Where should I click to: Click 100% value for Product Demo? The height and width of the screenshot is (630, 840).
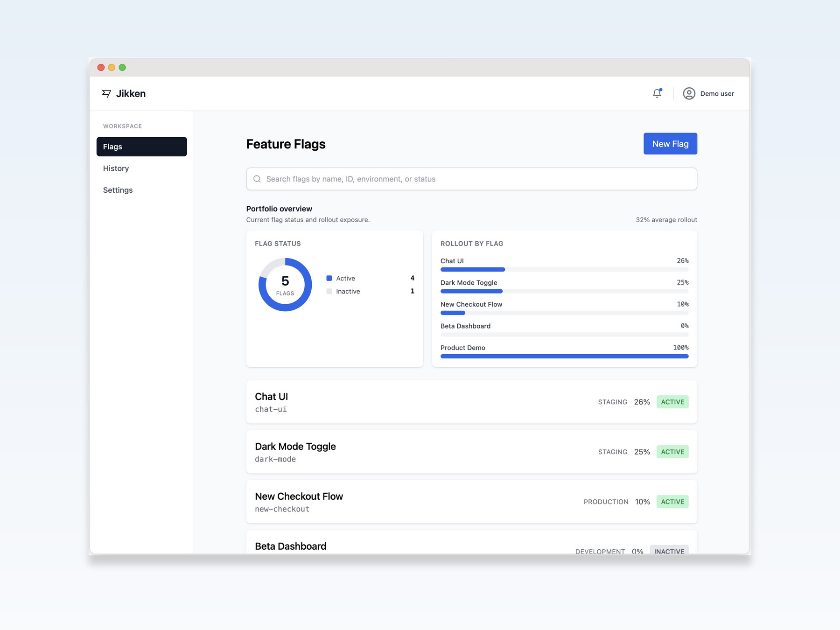coord(680,348)
